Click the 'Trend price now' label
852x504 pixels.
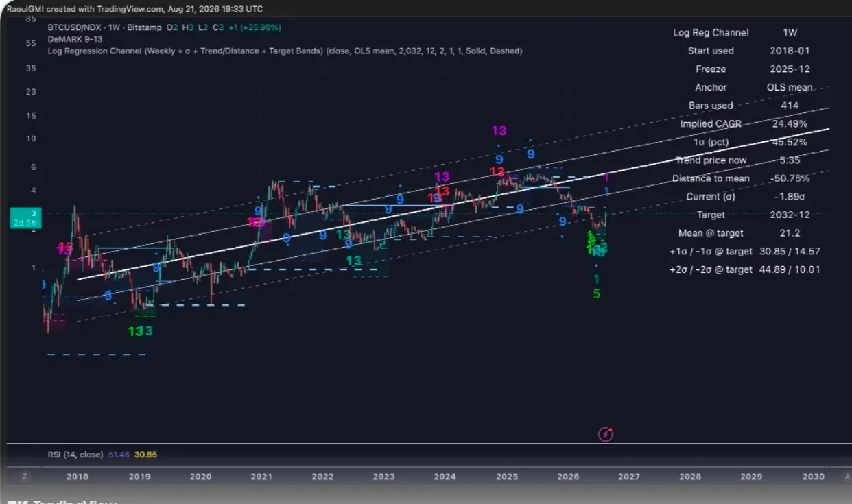(x=711, y=160)
